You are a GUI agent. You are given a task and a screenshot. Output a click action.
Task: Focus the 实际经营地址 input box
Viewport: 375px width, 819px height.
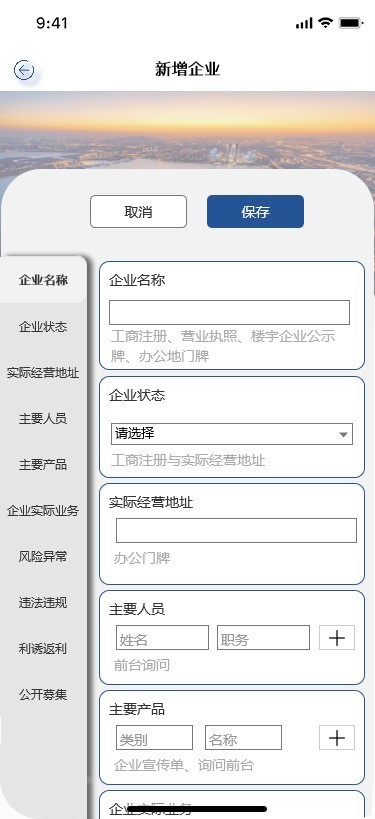(x=236, y=531)
